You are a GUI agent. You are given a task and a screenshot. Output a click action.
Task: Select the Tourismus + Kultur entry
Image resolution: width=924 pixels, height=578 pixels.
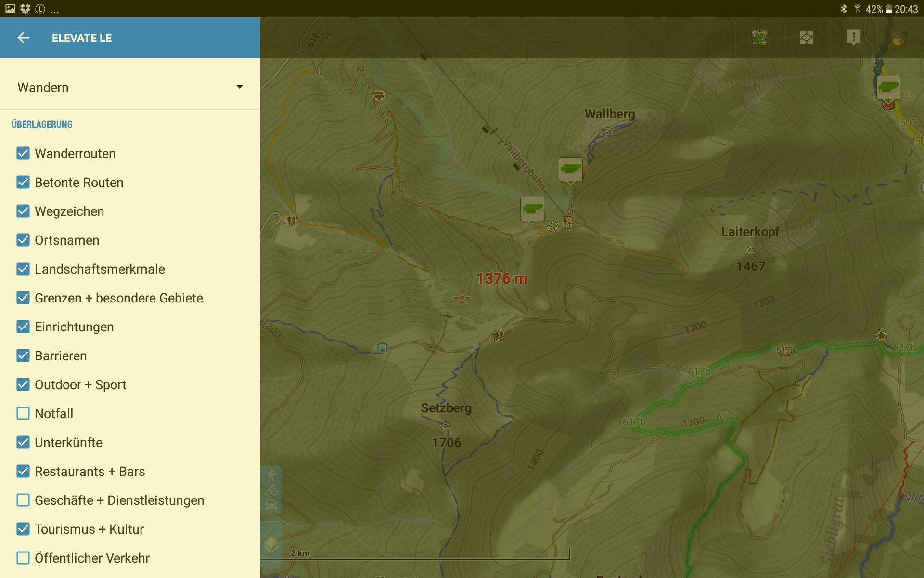click(89, 529)
